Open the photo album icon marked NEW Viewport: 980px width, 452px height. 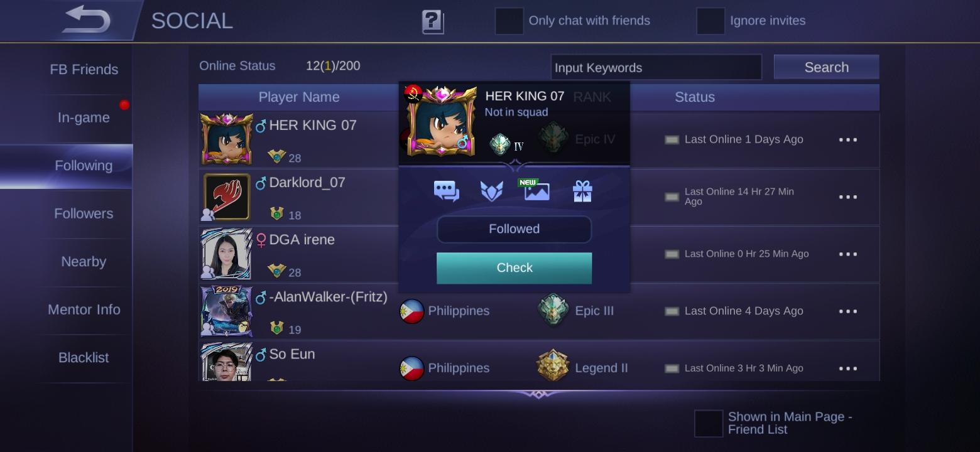click(536, 190)
